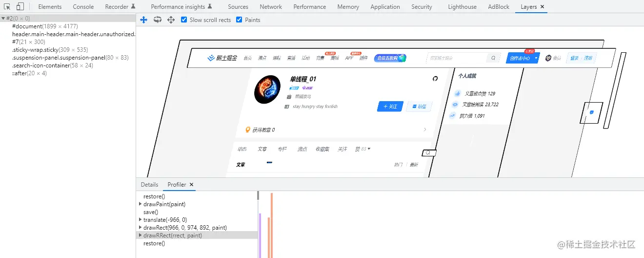
Task: Toggle the device toolbar icon
Action: (x=20, y=7)
